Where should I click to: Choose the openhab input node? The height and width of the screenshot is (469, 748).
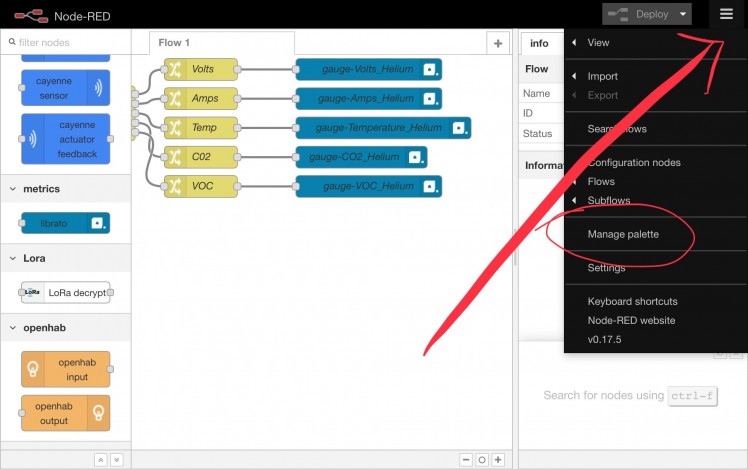click(x=65, y=369)
